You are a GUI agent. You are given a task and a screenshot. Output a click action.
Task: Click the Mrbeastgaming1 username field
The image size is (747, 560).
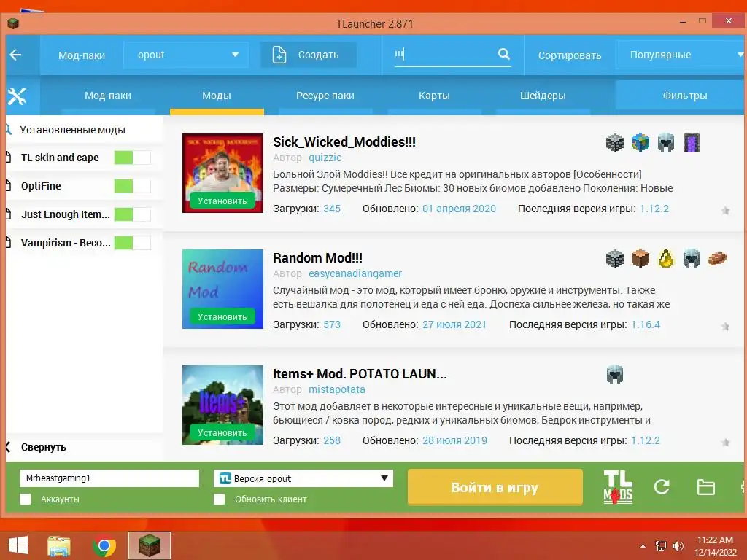pyautogui.click(x=109, y=478)
